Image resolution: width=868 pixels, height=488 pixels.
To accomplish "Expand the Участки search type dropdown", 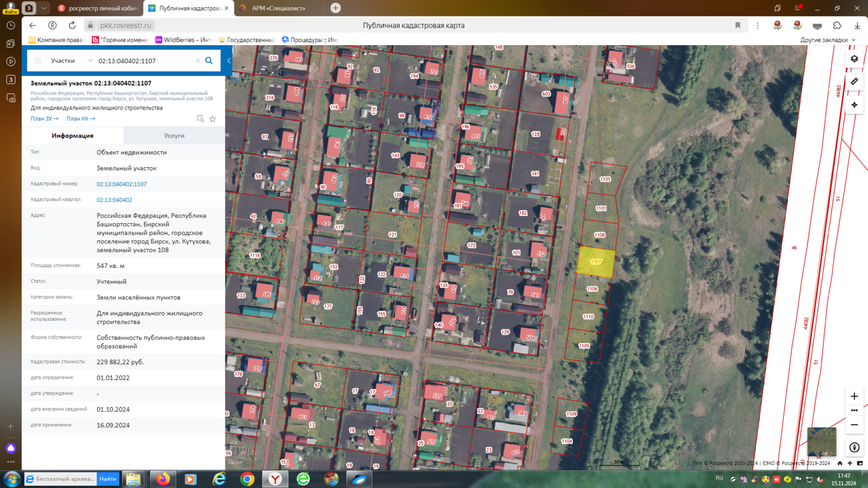I will [x=72, y=61].
